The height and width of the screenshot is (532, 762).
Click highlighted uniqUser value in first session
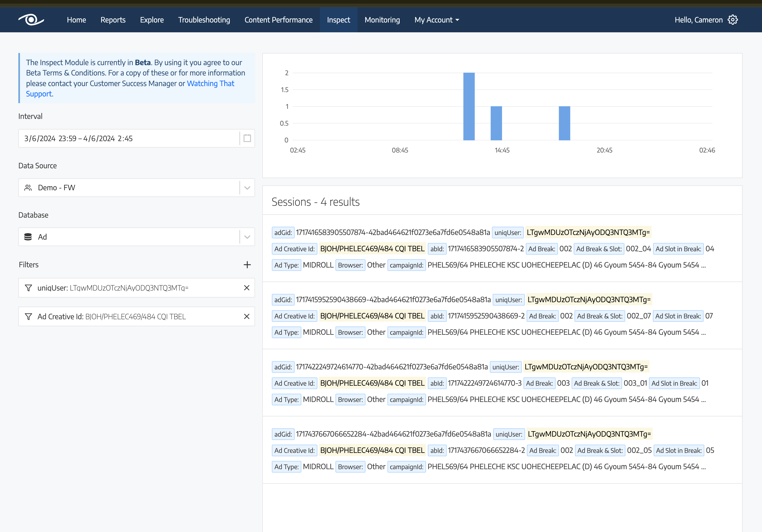[588, 232]
